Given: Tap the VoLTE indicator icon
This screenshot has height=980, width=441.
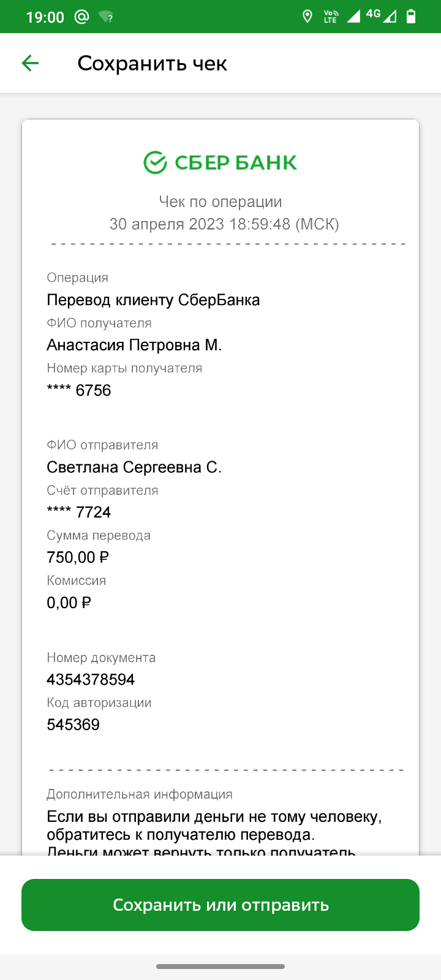Looking at the screenshot, I should pos(331,17).
